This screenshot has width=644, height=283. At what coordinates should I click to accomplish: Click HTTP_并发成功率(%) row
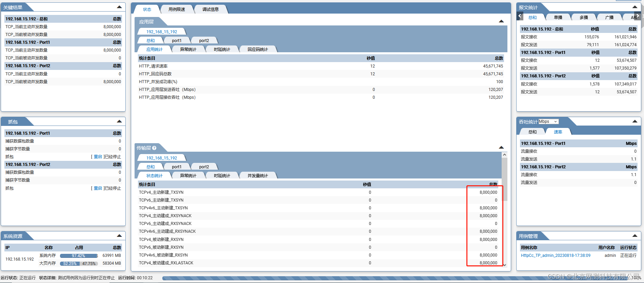321,82
